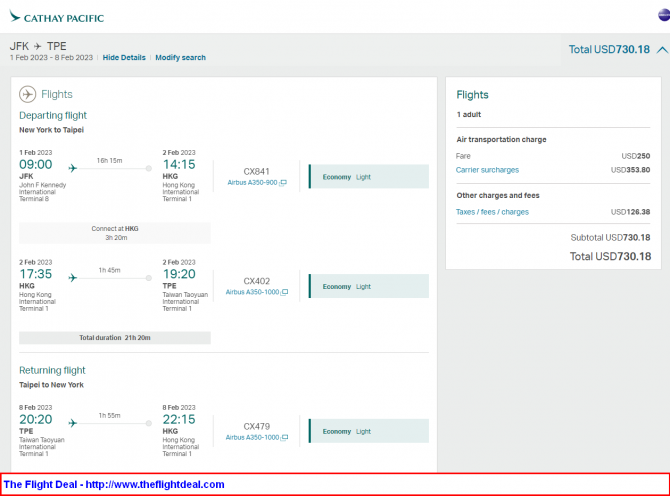Click arrival time 14:15
This screenshot has height=496, width=670.
[179, 164]
